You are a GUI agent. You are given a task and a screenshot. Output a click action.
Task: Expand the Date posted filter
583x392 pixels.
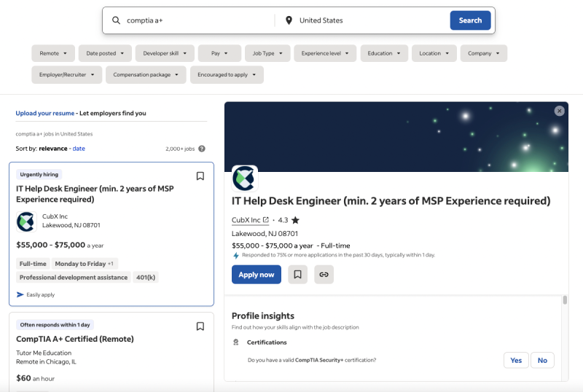105,53
